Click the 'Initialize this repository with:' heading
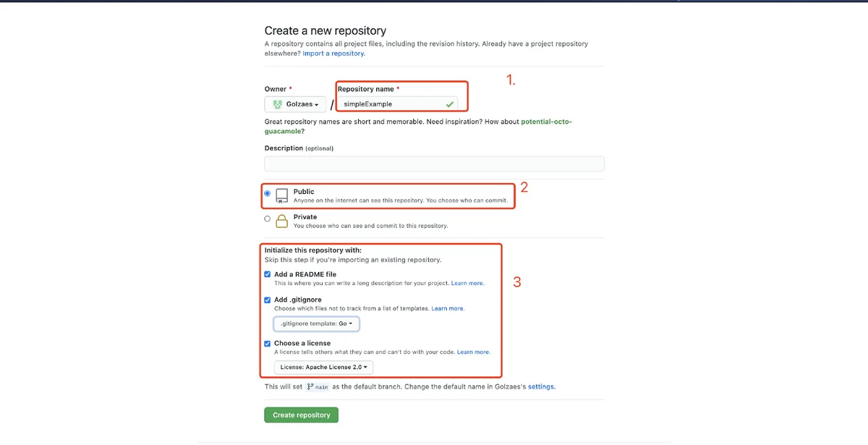This screenshot has height=445, width=868. pos(313,250)
